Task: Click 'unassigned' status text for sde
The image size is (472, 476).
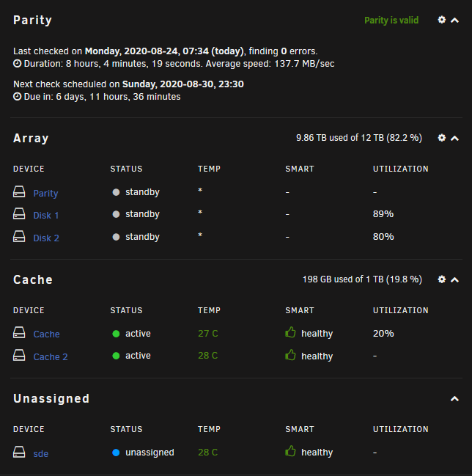Action: click(x=150, y=453)
